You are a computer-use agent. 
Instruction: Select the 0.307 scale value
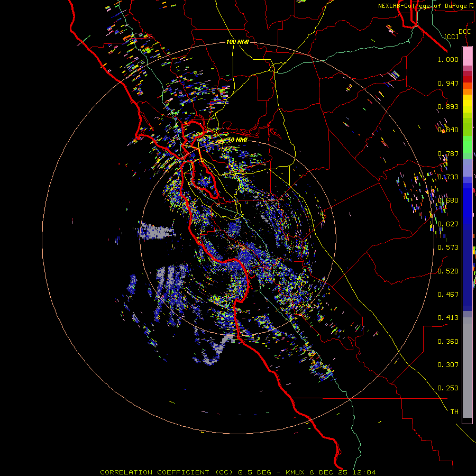click(448, 365)
